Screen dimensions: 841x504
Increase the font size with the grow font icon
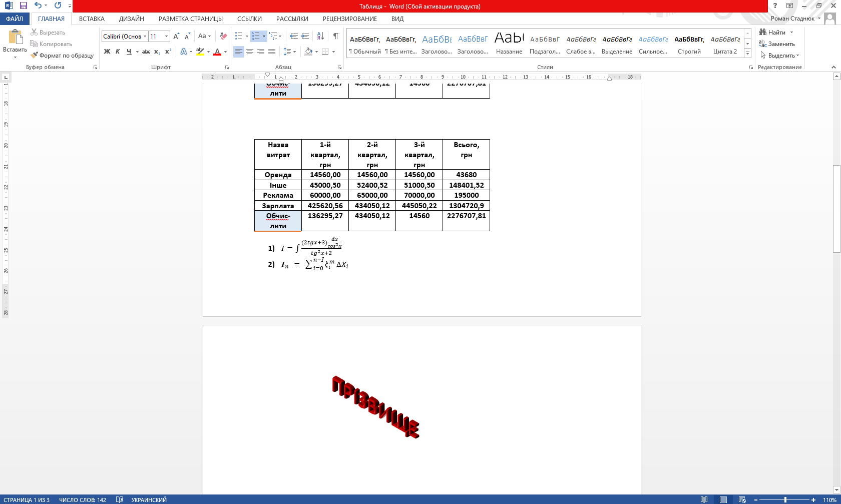pos(176,36)
